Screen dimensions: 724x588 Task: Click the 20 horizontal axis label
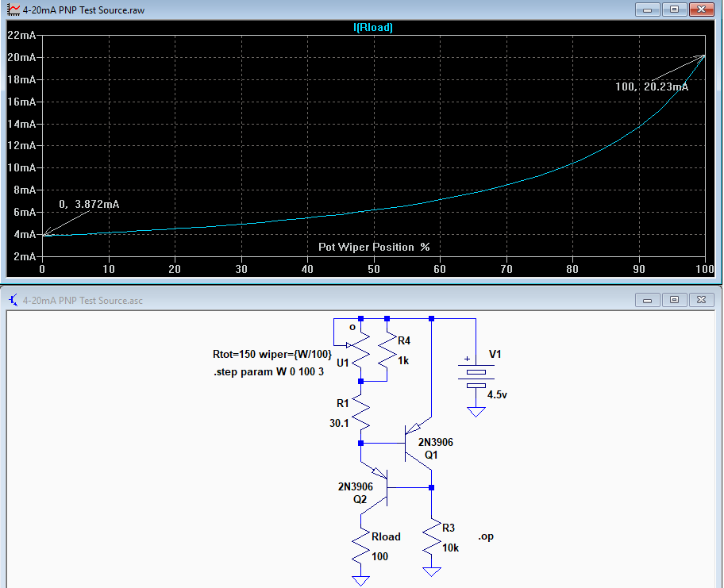[x=175, y=269]
